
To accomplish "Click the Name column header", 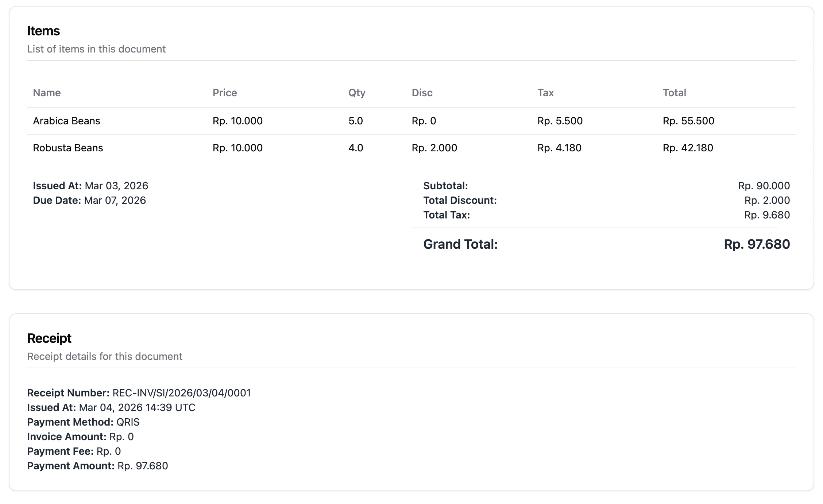I will pyautogui.click(x=47, y=93).
